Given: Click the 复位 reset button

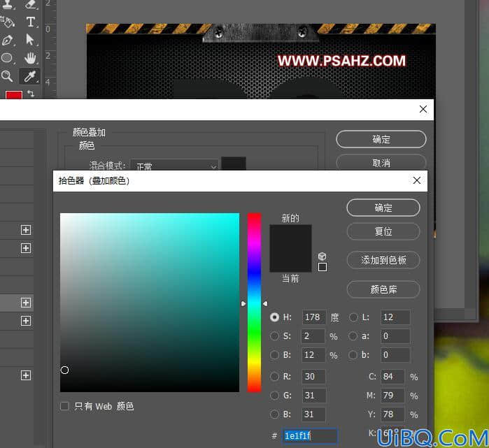Looking at the screenshot, I should click(383, 231).
